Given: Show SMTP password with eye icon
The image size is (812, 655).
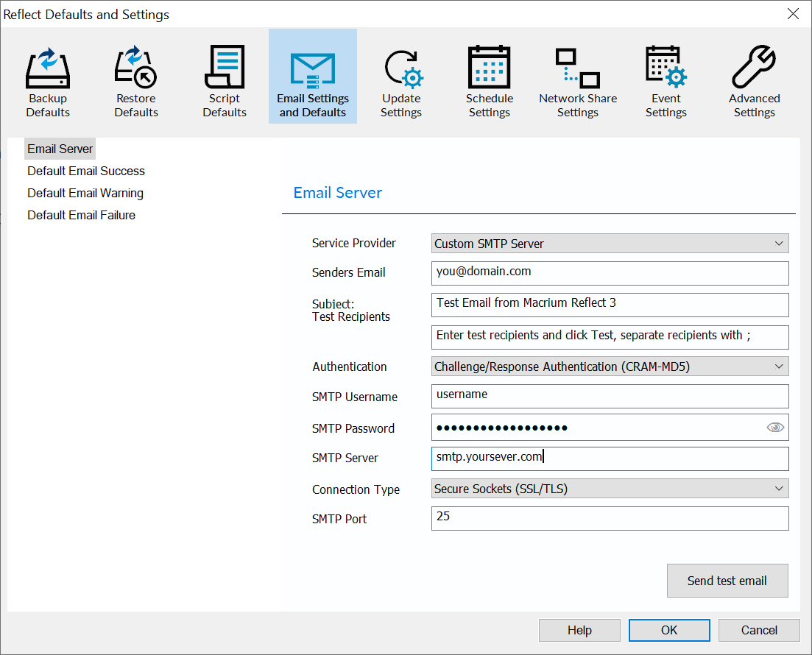Looking at the screenshot, I should click(x=774, y=427).
